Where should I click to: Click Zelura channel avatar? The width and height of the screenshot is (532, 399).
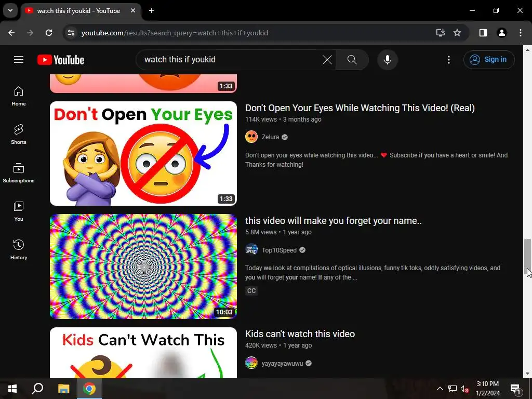(251, 137)
